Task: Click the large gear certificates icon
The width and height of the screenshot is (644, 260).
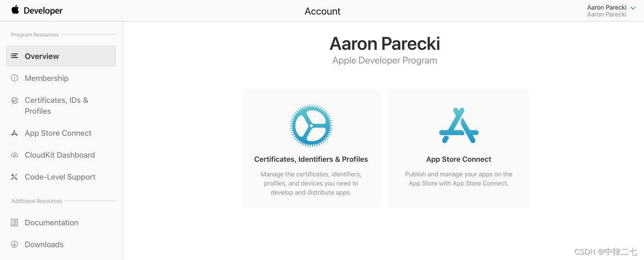Action: [311, 126]
